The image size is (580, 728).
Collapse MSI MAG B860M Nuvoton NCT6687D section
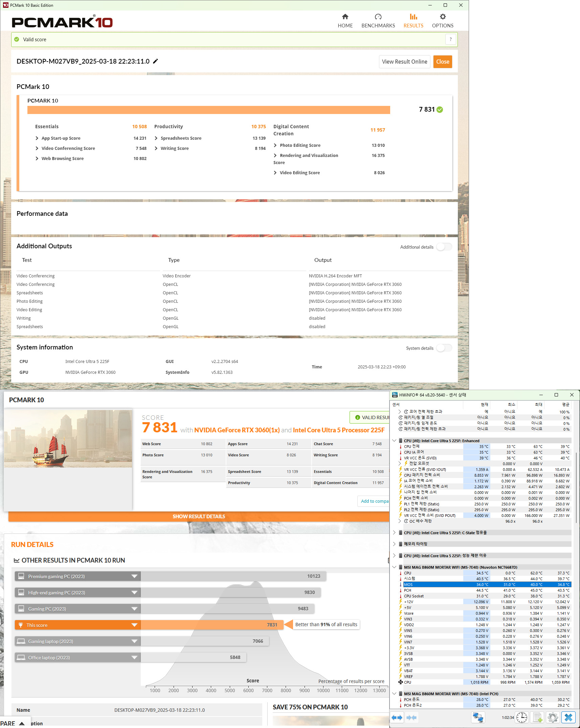tap(394, 567)
